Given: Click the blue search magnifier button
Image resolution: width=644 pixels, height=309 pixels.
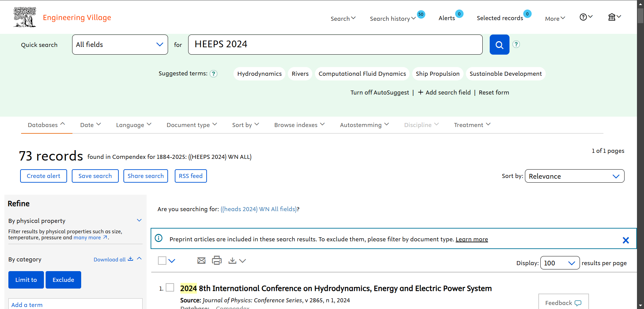Looking at the screenshot, I should (x=499, y=45).
